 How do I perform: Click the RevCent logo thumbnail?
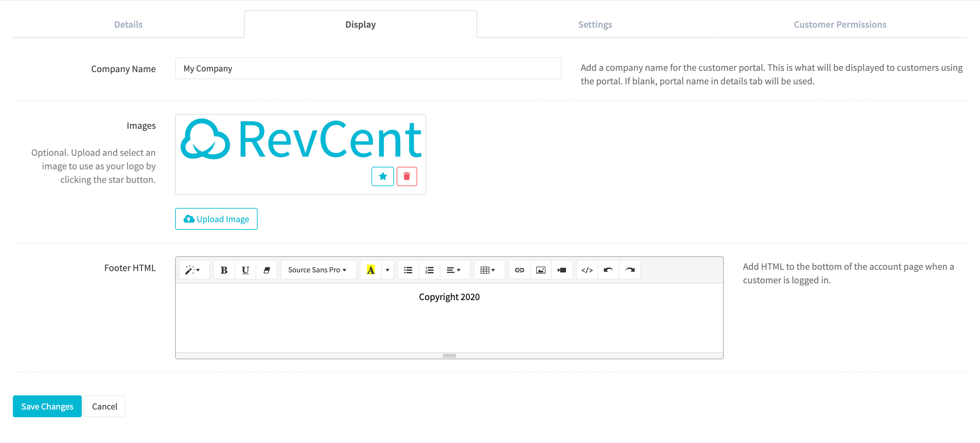pos(301,139)
